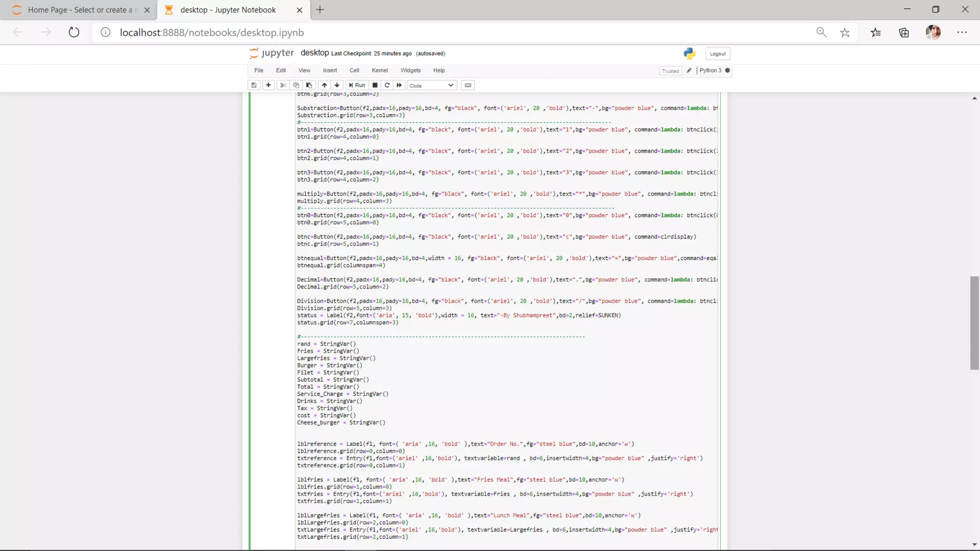
Task: Paste cells below using the paste icon
Action: click(309, 85)
